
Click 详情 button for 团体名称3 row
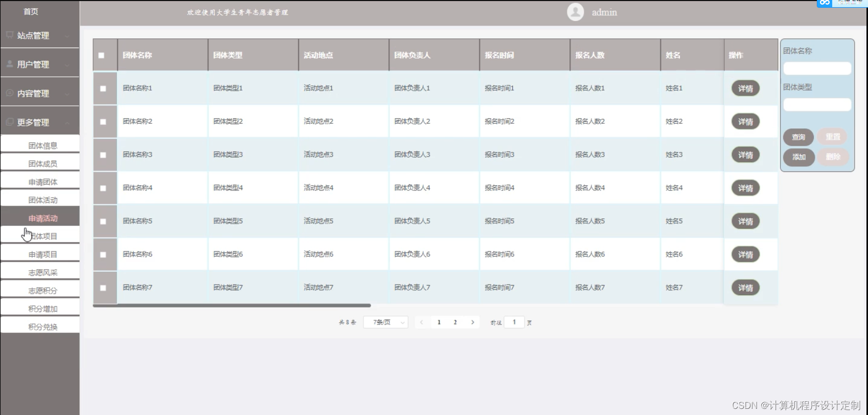pos(745,155)
